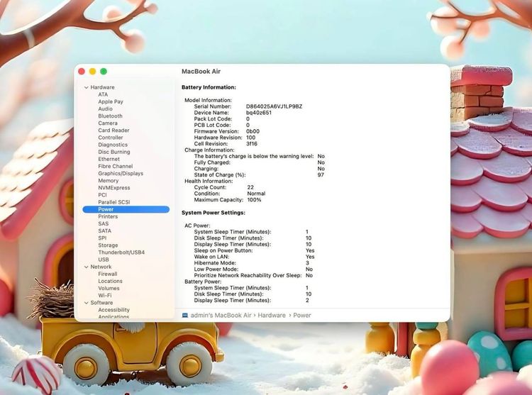
Task: Select SPI in the sidebar
Action: tap(102, 238)
